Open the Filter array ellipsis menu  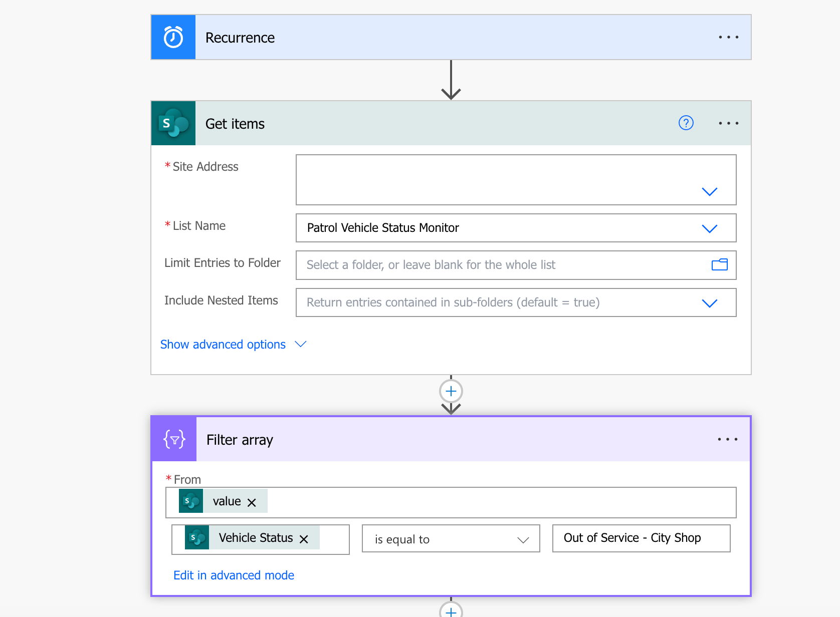coord(727,439)
